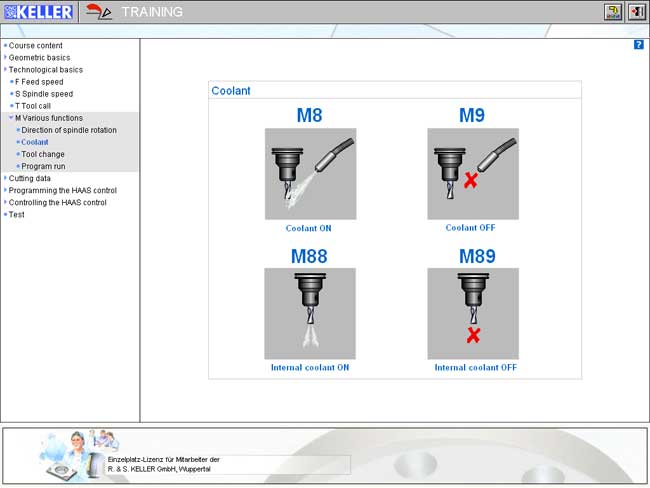Select the M89 internal coolant OFF illustration
The height and width of the screenshot is (488, 650).
(473, 313)
